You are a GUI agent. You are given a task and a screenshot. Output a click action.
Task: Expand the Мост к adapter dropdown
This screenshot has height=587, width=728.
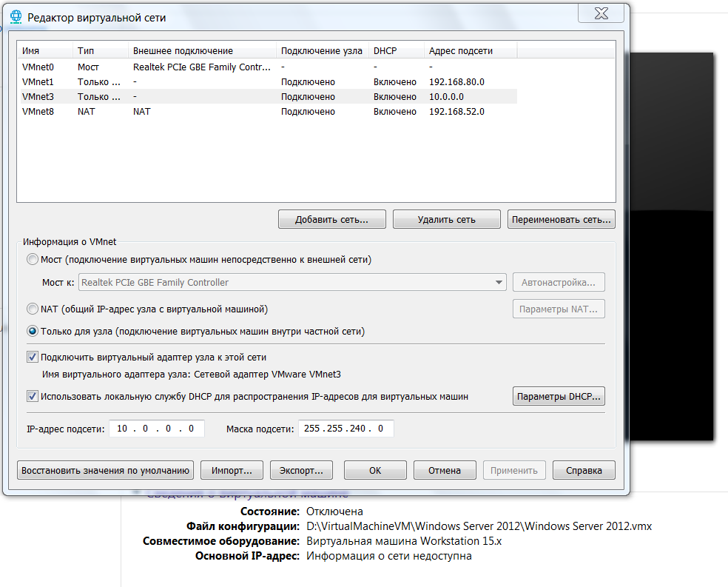tap(292, 282)
